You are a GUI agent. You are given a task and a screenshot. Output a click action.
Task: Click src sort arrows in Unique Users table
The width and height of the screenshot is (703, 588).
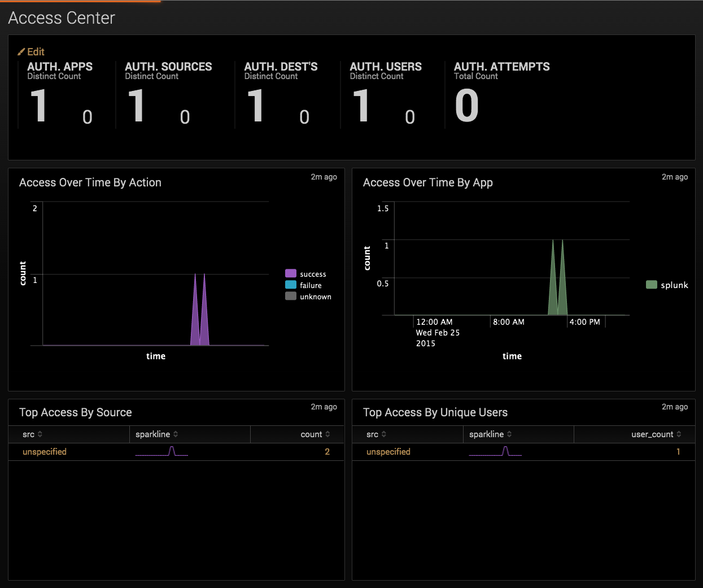coord(384,434)
